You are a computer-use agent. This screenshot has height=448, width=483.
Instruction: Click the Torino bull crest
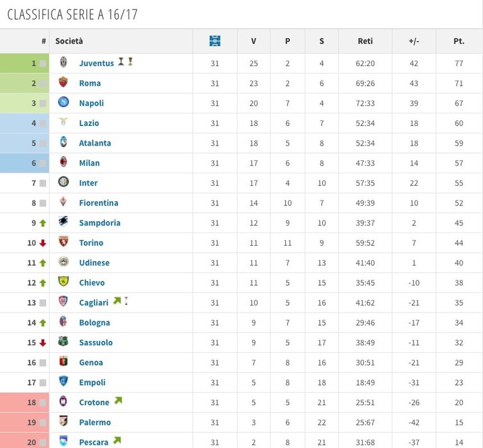(x=64, y=241)
